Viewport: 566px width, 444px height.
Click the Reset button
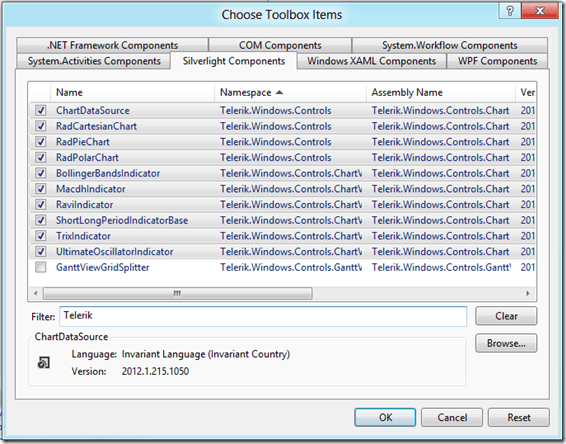pos(519,417)
